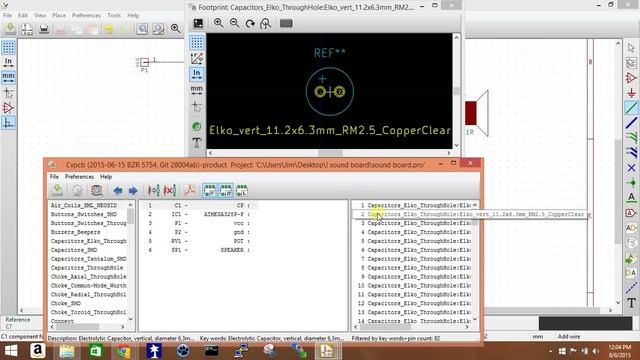This screenshot has width=640, height=360.
Task: Open Preferences menu in Cvpcb window
Action: (x=79, y=177)
